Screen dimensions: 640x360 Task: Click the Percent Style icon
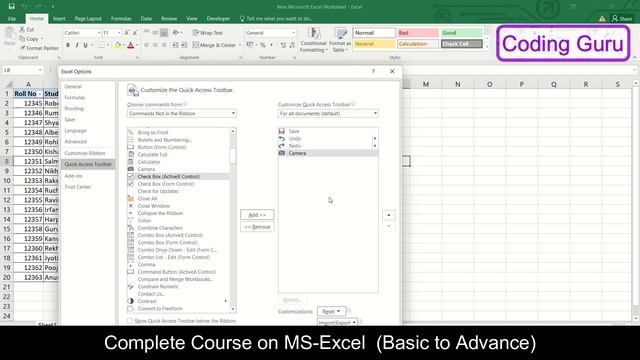click(263, 45)
